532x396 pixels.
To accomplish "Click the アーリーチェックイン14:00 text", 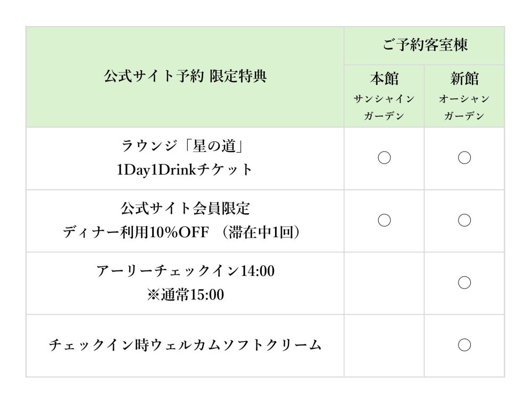I will click(x=185, y=271).
